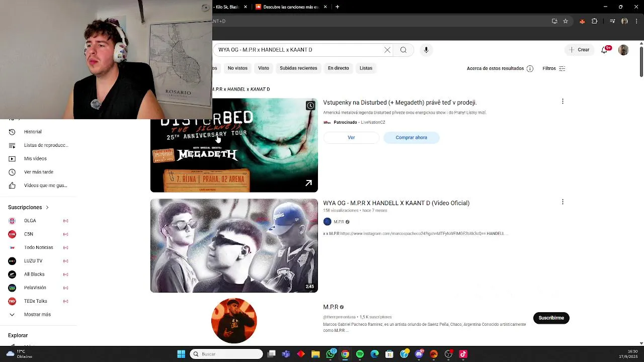
Task: Start voice search with microphone icon
Action: [x=426, y=50]
